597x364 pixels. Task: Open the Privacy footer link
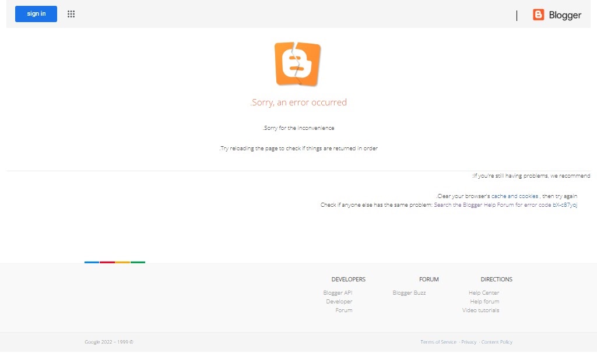(469, 342)
